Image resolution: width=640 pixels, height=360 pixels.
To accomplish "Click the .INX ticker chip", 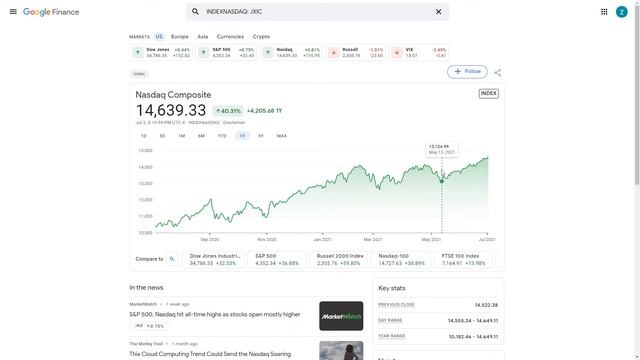I will [149, 326].
